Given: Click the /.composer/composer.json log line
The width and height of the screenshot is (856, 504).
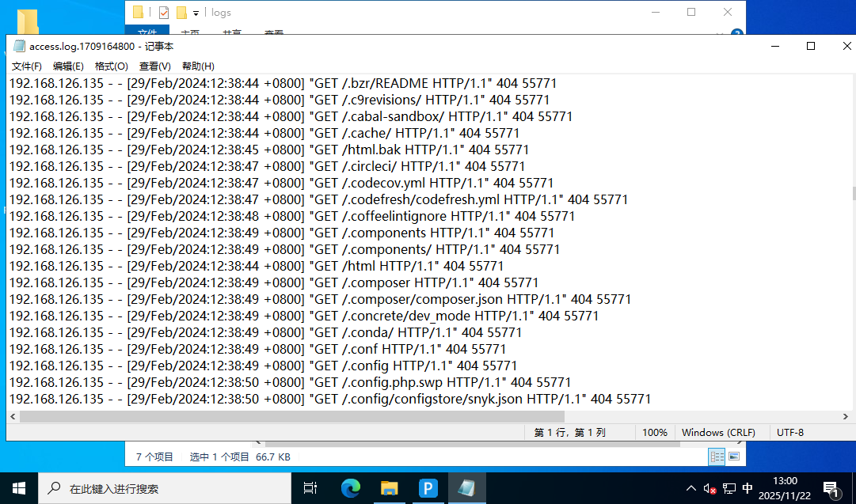Looking at the screenshot, I should point(320,299).
